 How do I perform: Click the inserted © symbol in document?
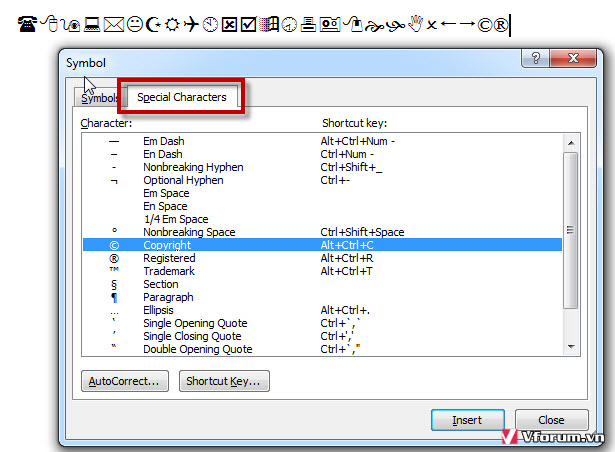click(485, 25)
